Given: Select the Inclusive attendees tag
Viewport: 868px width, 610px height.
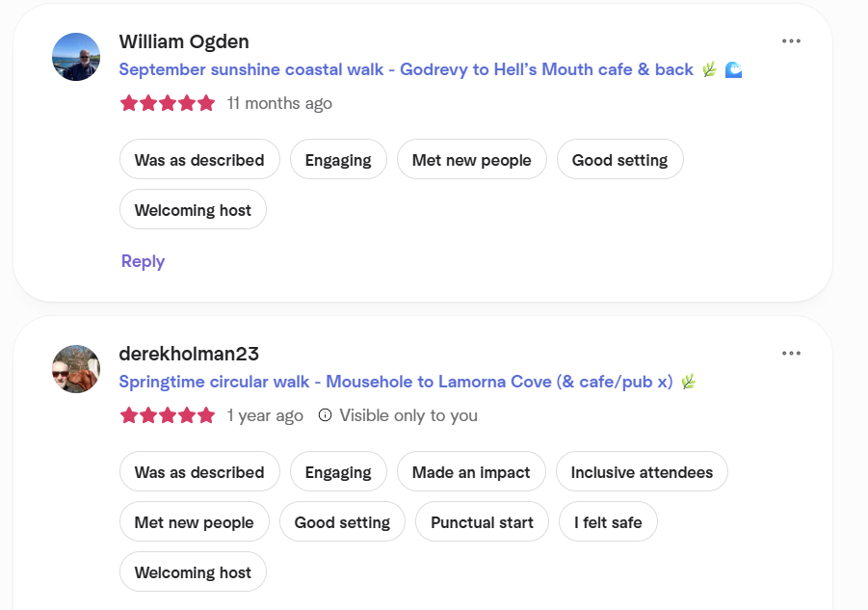Looking at the screenshot, I should coord(642,471).
